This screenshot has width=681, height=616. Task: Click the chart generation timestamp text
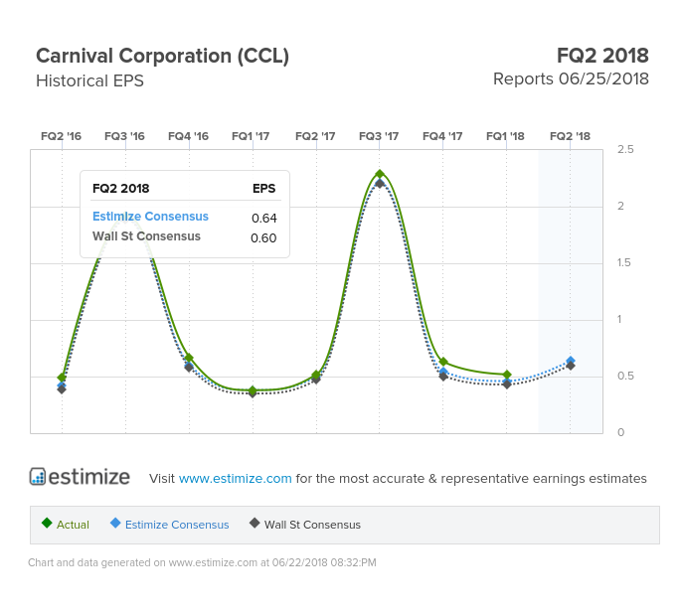coord(202,562)
